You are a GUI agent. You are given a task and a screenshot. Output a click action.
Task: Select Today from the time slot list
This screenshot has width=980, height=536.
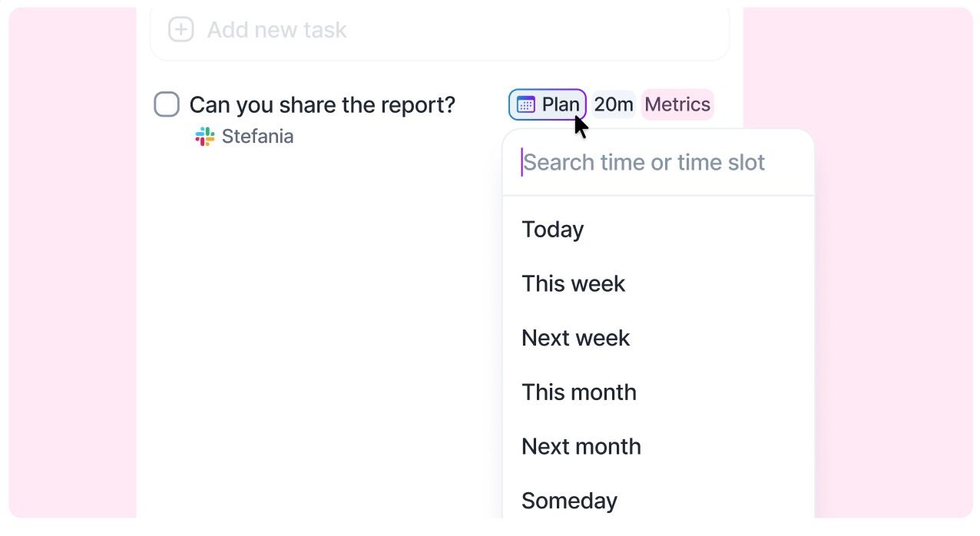click(553, 230)
